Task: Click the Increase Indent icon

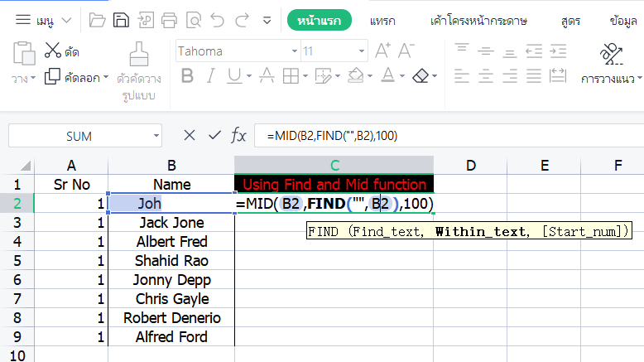Action: click(558, 51)
